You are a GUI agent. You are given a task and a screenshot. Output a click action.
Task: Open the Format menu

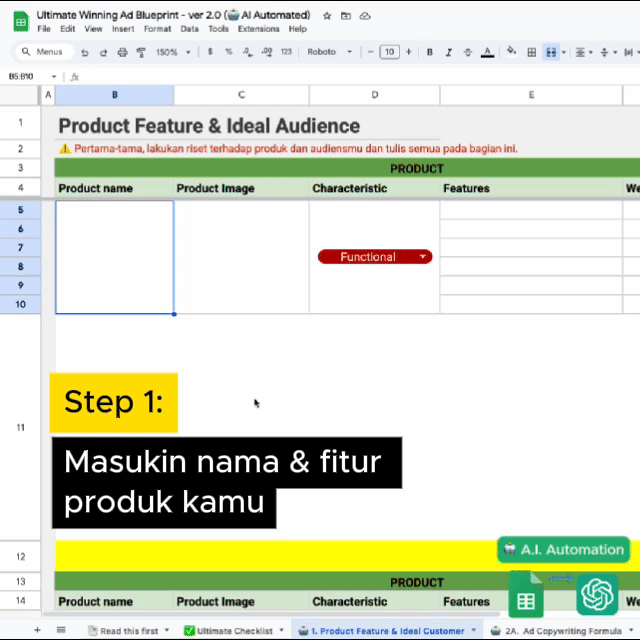[157, 29]
